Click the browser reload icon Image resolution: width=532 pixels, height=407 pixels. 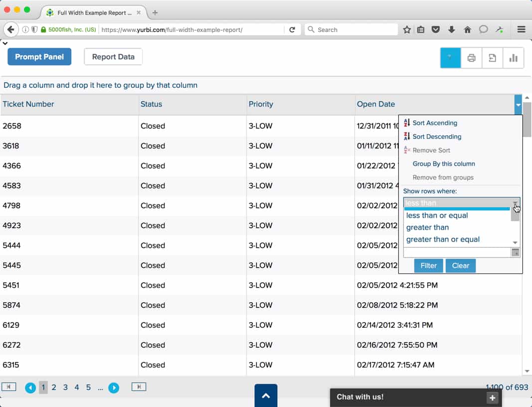coord(292,30)
